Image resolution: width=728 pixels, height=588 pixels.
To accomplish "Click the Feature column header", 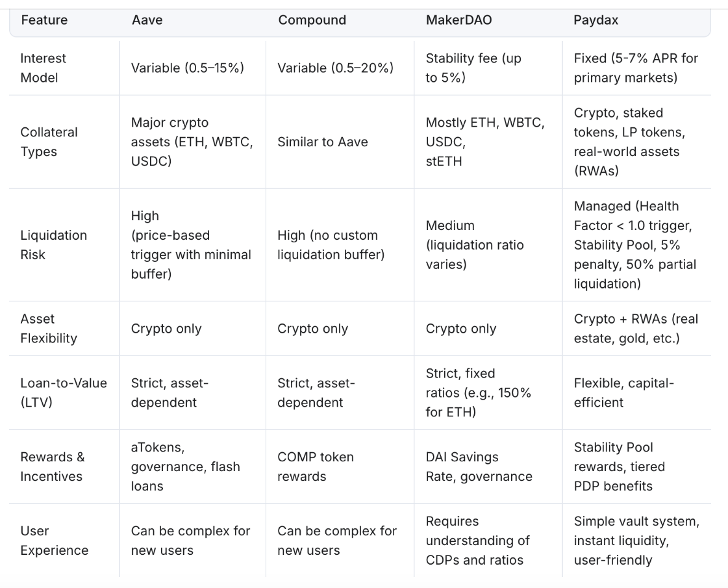I will point(44,20).
